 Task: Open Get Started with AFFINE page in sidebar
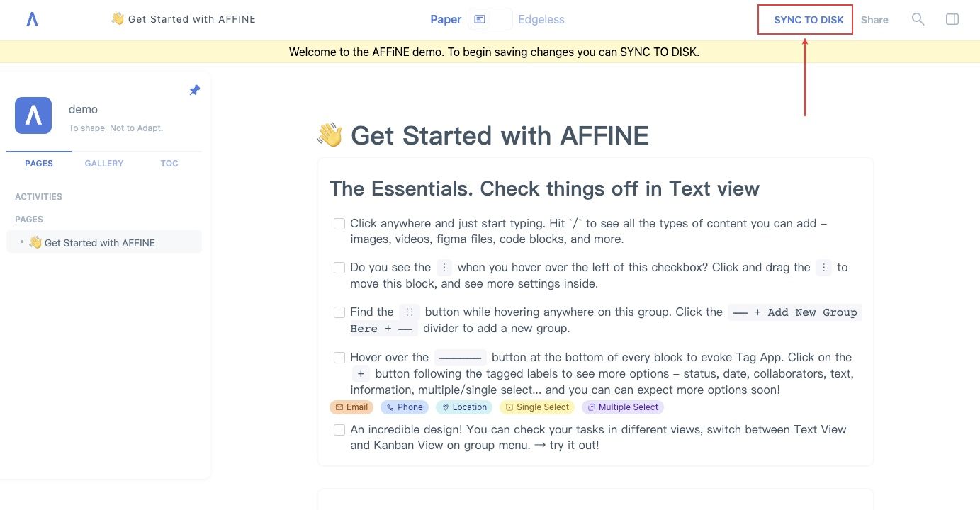[x=104, y=242]
